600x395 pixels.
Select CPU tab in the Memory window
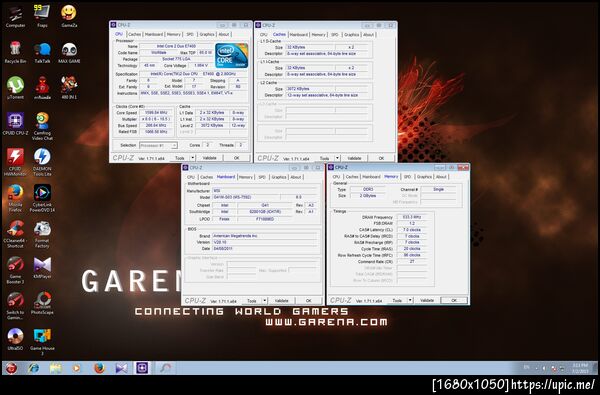[x=336, y=177]
